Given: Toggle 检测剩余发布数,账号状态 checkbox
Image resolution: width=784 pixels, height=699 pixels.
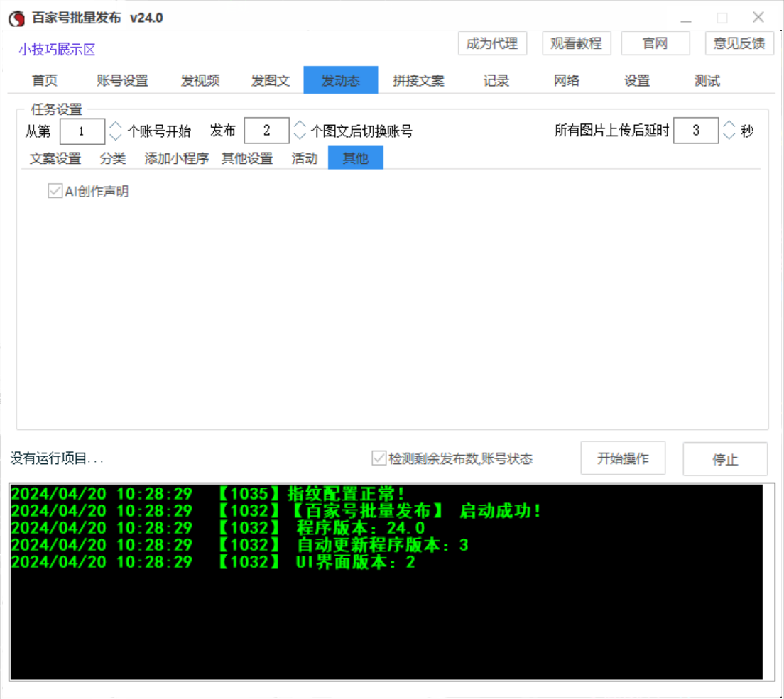Looking at the screenshot, I should pyautogui.click(x=379, y=458).
